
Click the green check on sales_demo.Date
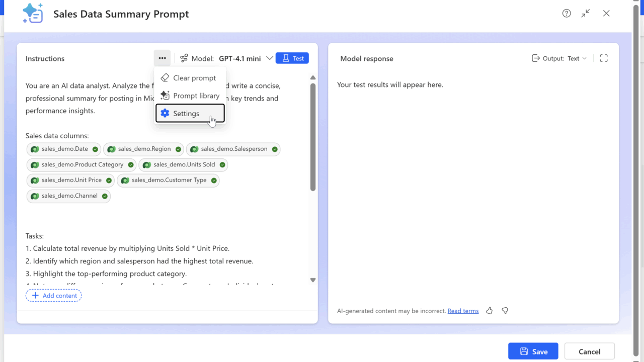pos(95,149)
